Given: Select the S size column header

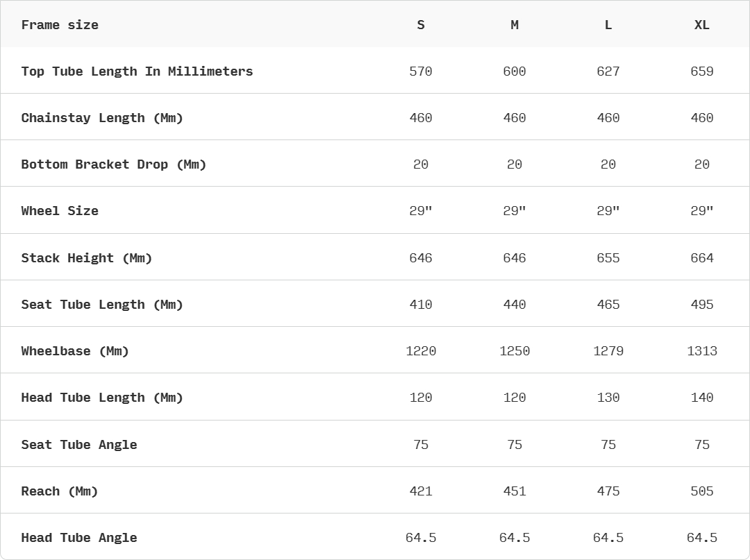Looking at the screenshot, I should [420, 25].
